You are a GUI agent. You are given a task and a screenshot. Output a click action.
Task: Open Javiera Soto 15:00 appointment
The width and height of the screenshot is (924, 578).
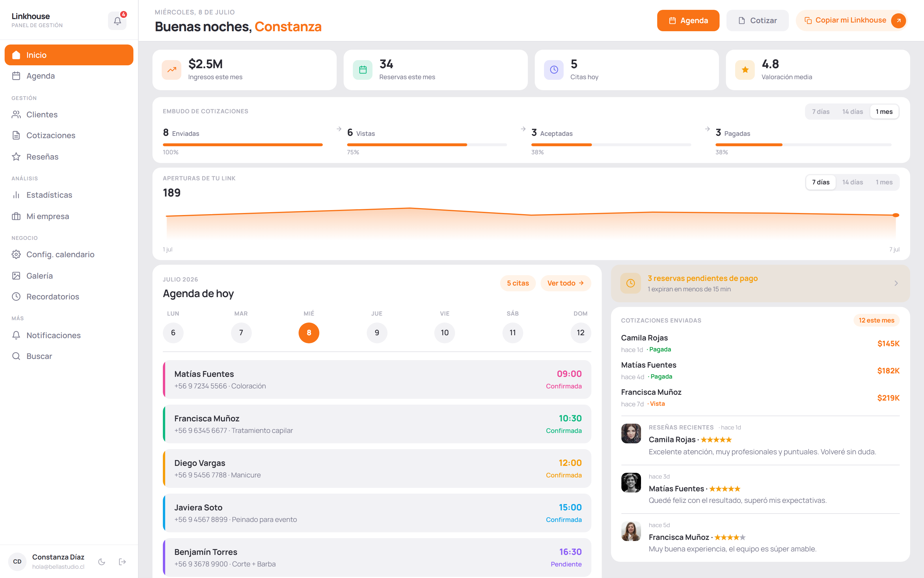coord(377,513)
